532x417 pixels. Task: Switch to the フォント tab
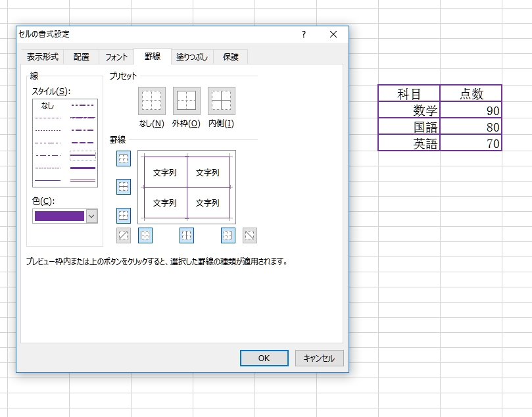(x=116, y=57)
